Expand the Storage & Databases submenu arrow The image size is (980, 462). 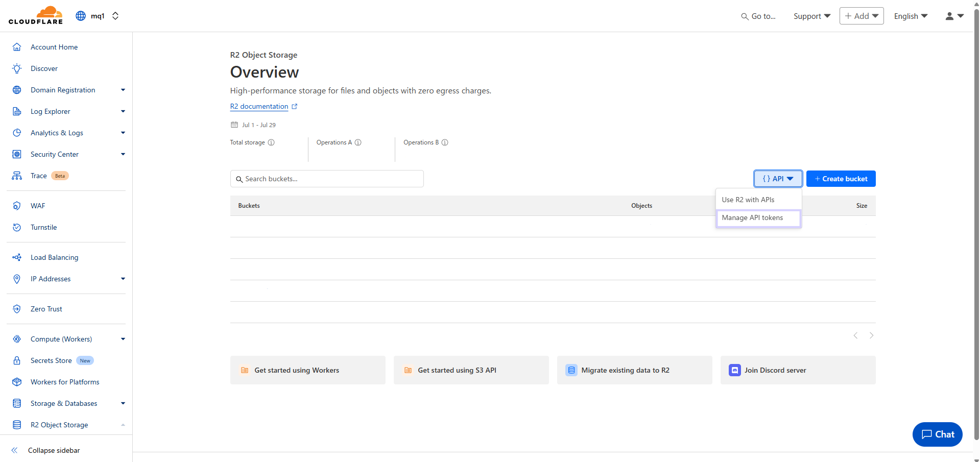coord(123,403)
